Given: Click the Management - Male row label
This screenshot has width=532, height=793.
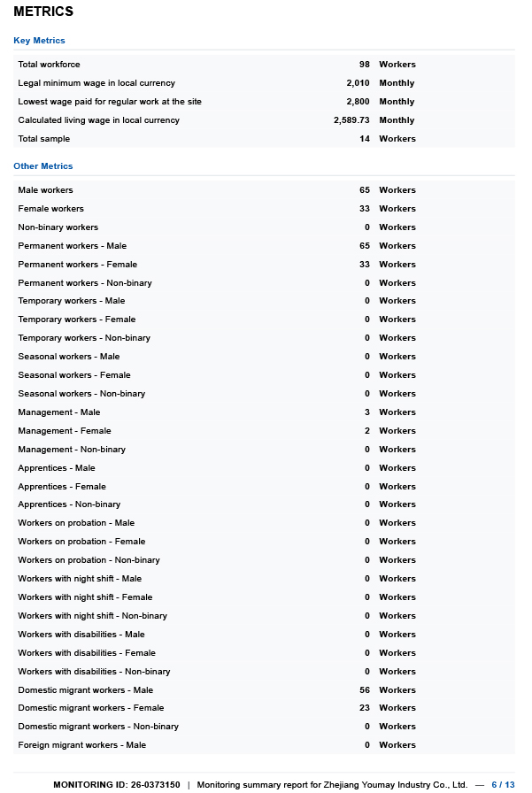Looking at the screenshot, I should (x=59, y=412).
